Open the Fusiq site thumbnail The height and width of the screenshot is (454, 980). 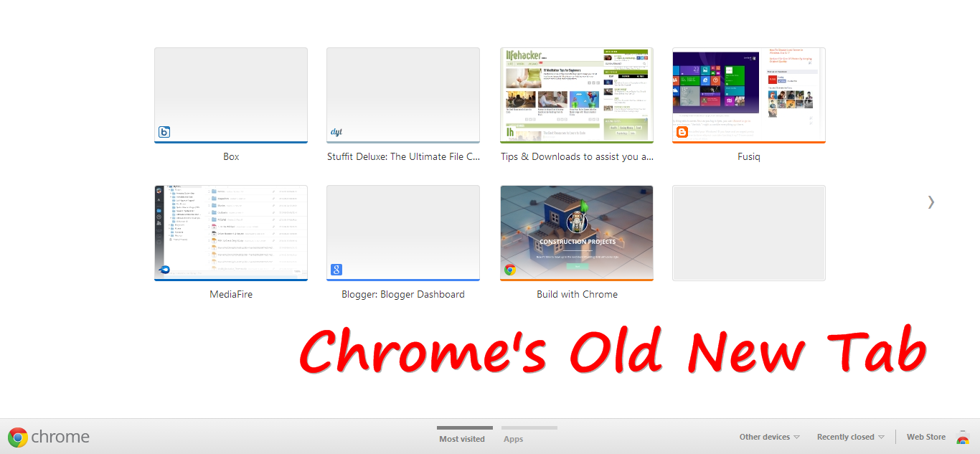click(748, 95)
